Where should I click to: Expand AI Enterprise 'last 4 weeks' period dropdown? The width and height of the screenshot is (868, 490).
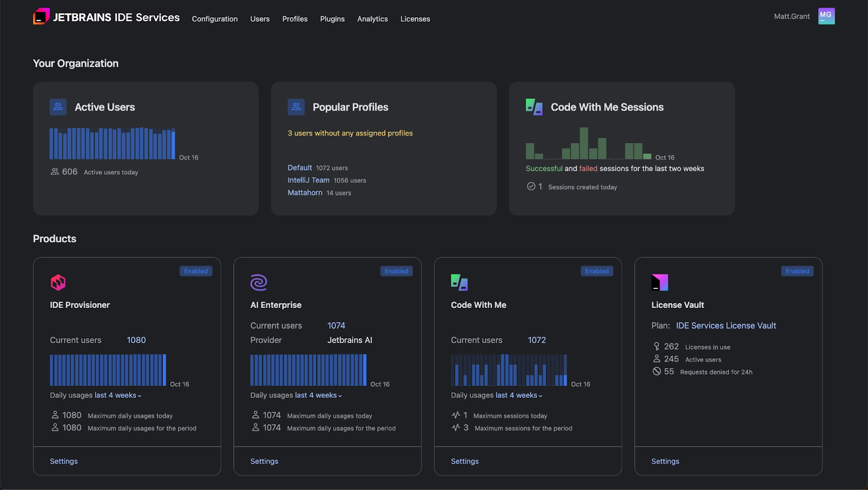pyautogui.click(x=318, y=395)
